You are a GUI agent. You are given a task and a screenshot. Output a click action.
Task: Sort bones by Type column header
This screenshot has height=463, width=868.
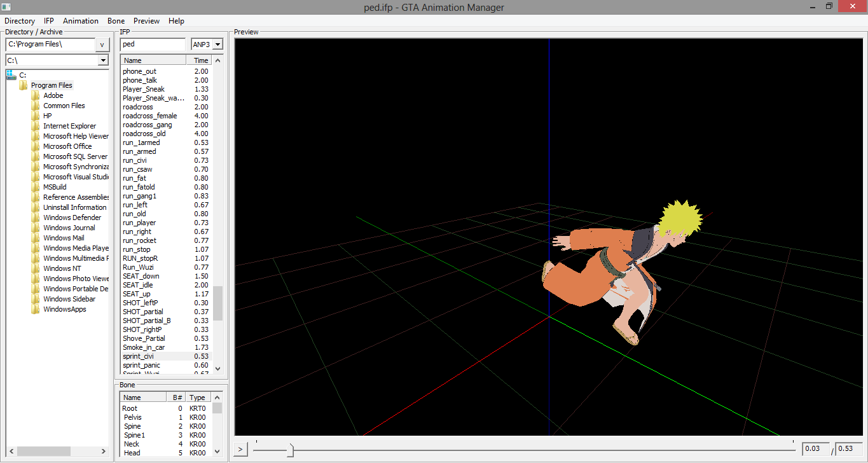coord(199,397)
